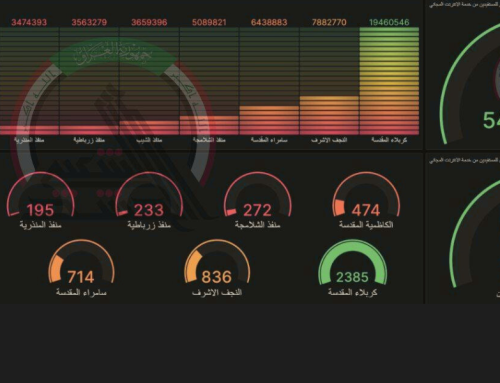Click the 3474393 value above the first bar

tap(29, 22)
